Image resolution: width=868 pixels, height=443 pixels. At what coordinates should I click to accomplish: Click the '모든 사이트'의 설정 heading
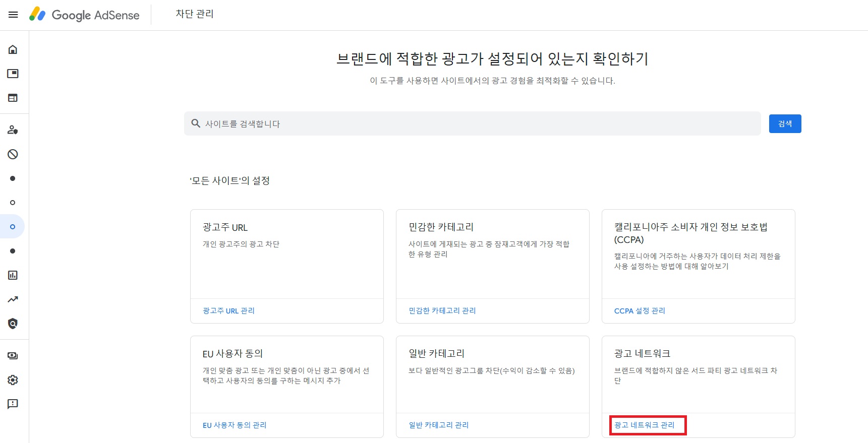229,180
